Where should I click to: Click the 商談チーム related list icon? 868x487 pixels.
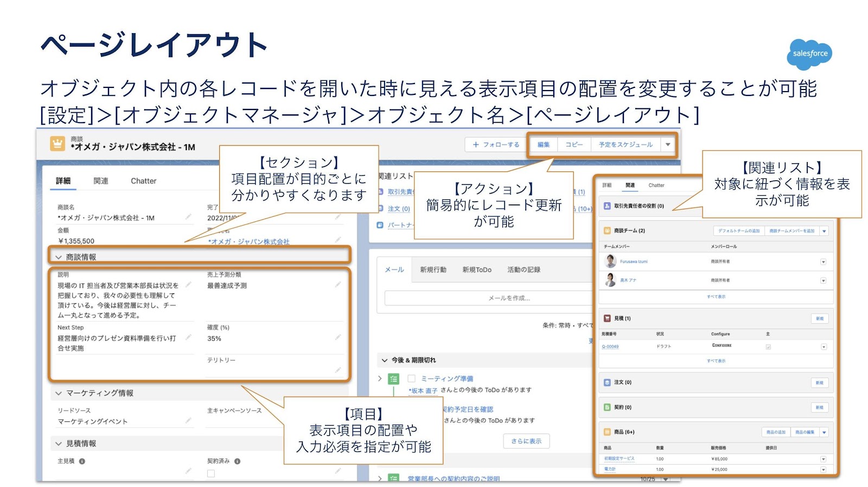click(x=608, y=230)
